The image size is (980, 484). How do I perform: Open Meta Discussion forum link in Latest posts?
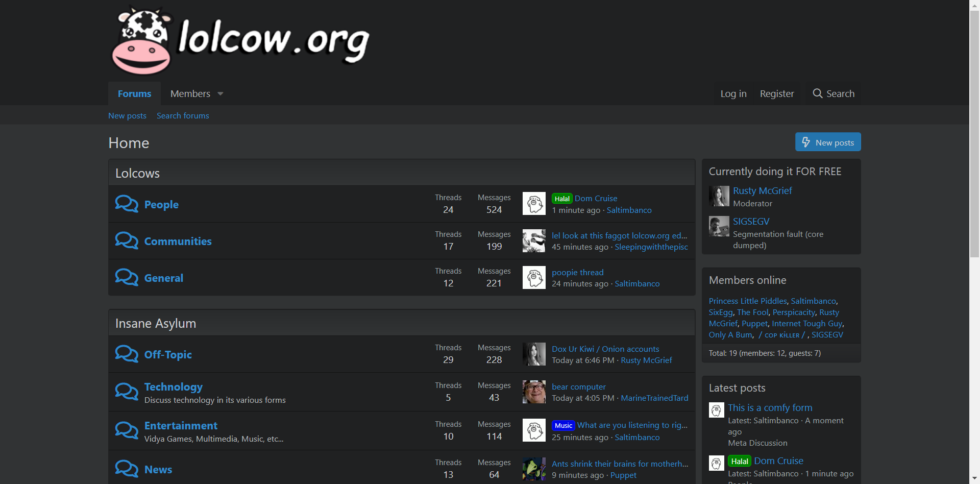[x=757, y=443]
